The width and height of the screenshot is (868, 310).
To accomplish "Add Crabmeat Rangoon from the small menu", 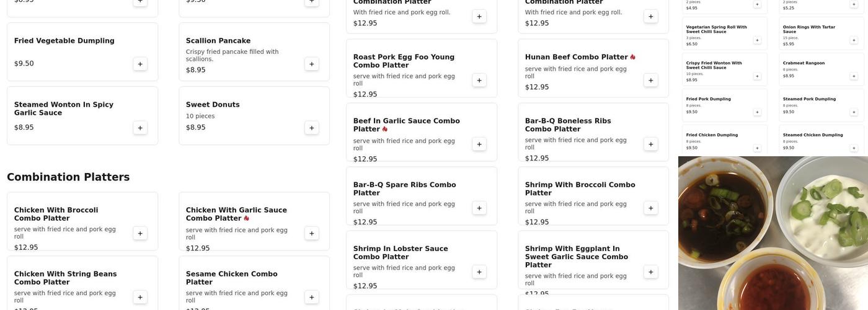I will click(854, 76).
